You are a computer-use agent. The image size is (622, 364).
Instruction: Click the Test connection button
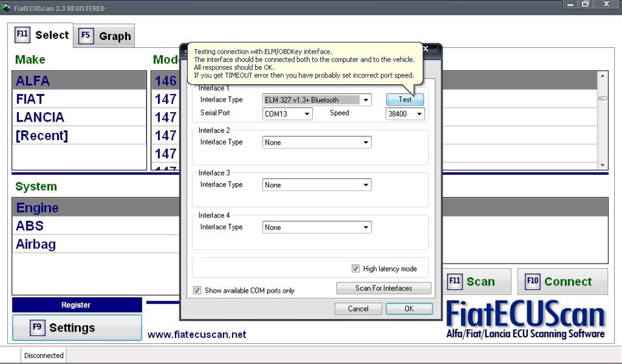point(405,100)
